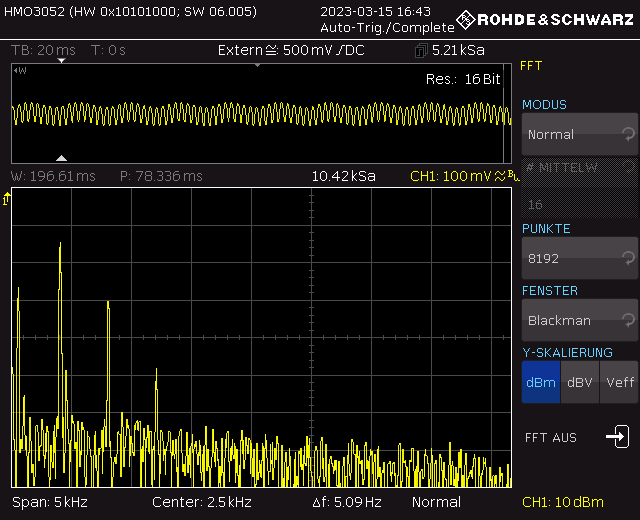Switch Y-scaling to dBV

[x=579, y=382]
